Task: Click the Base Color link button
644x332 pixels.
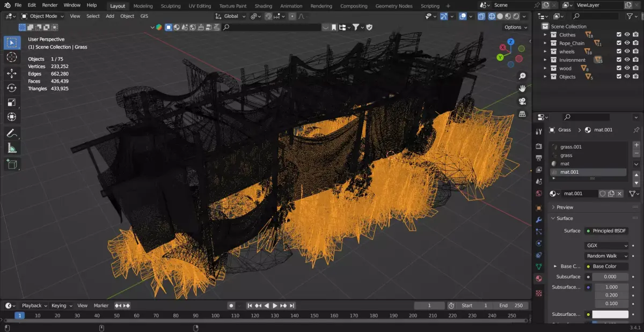Action: 606,266
